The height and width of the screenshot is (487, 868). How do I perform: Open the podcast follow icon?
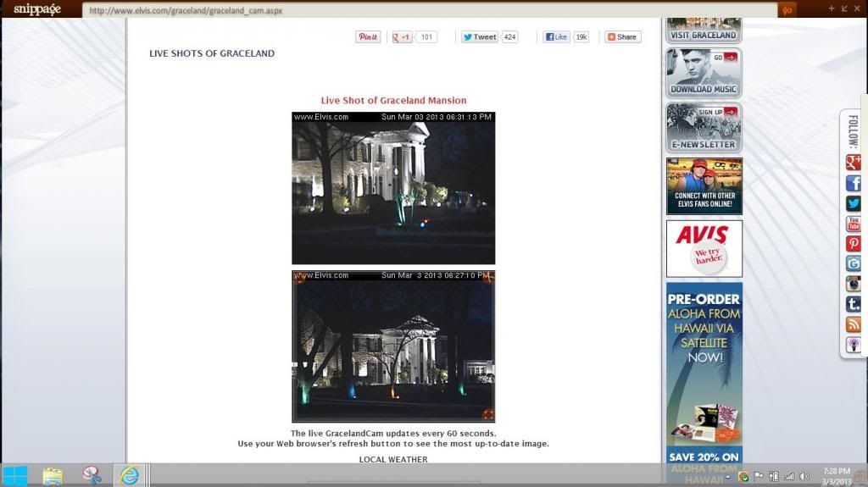point(853,345)
